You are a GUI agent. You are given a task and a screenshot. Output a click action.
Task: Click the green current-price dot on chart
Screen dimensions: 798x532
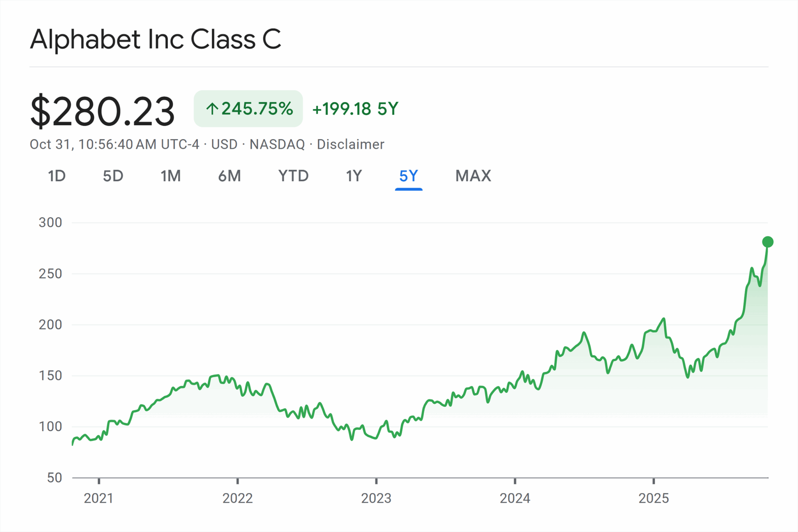pyautogui.click(x=768, y=242)
